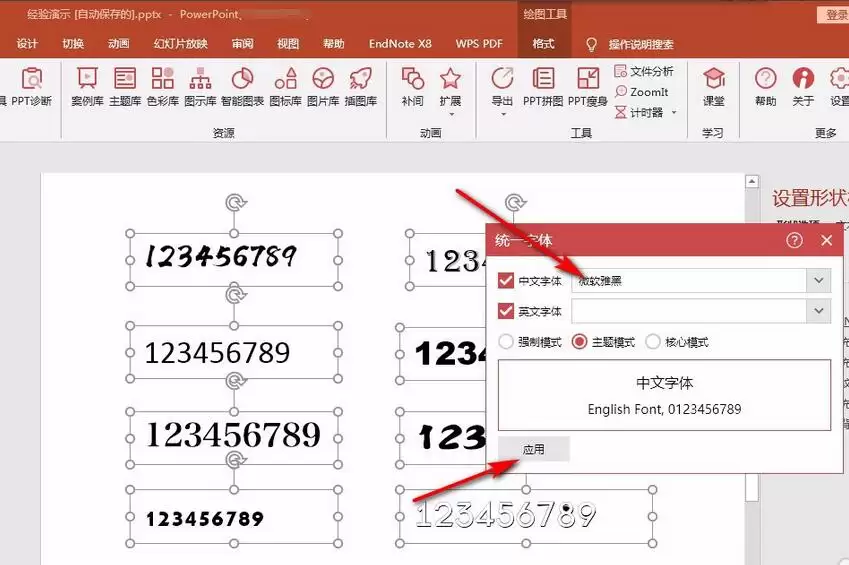Viewport: 849px width, 565px height.
Task: Open the 案例库 case library icon
Action: point(87,86)
